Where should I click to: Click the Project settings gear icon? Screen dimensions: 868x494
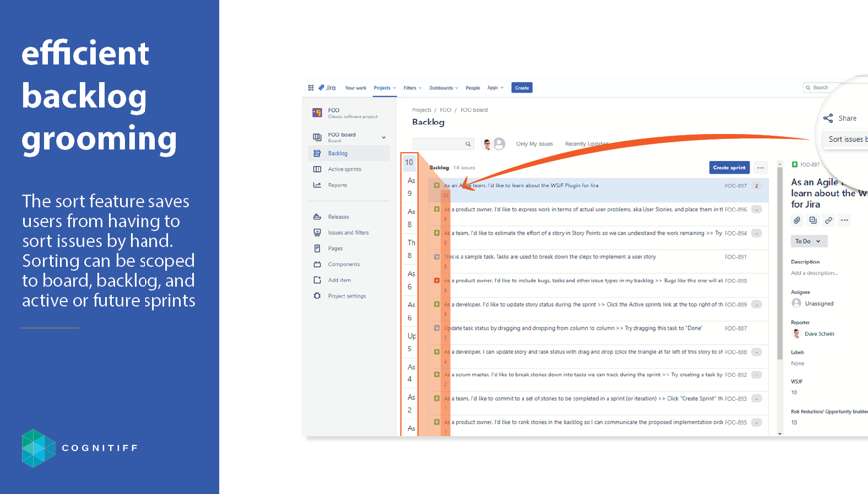click(317, 296)
